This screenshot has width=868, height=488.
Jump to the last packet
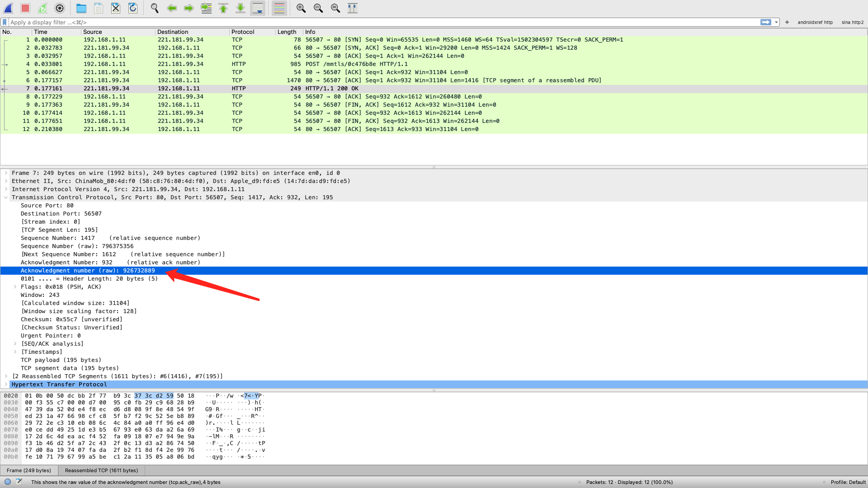point(241,8)
